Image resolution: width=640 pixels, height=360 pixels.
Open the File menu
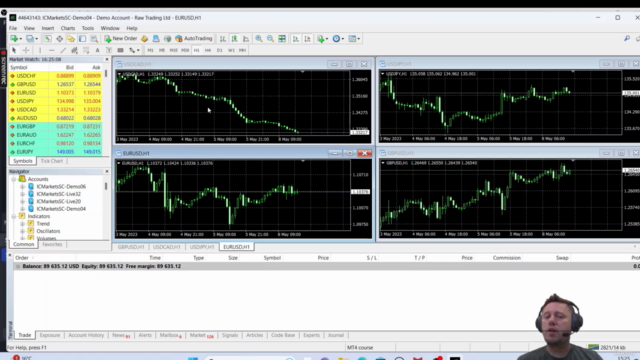(13, 28)
